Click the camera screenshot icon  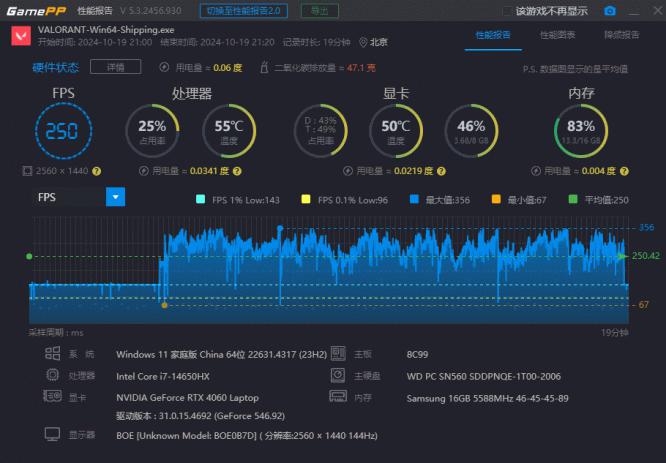pyautogui.click(x=610, y=11)
